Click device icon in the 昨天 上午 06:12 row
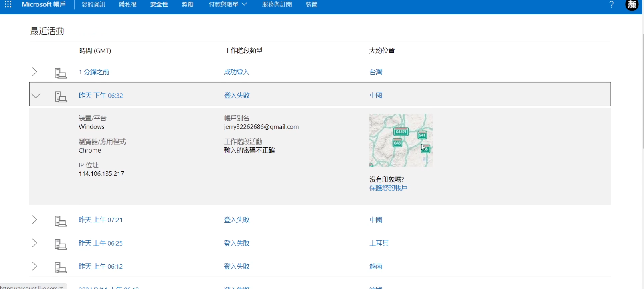644x289 pixels. [61, 267]
